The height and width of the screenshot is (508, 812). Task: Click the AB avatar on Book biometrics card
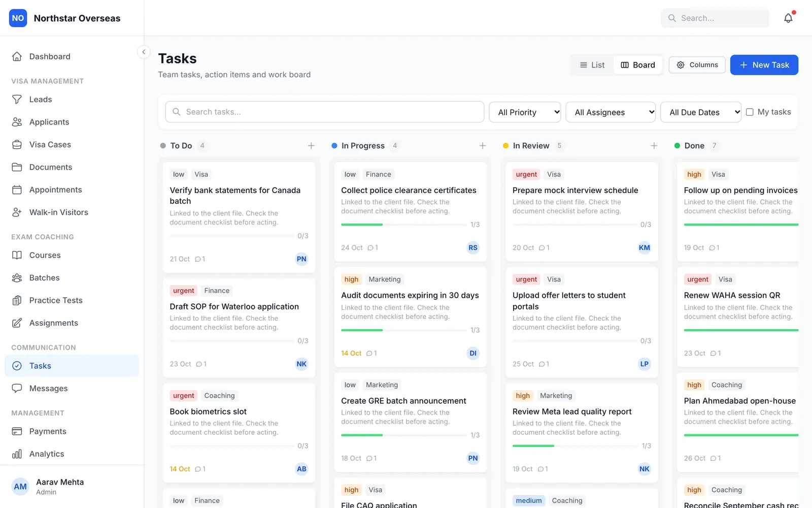(x=301, y=469)
